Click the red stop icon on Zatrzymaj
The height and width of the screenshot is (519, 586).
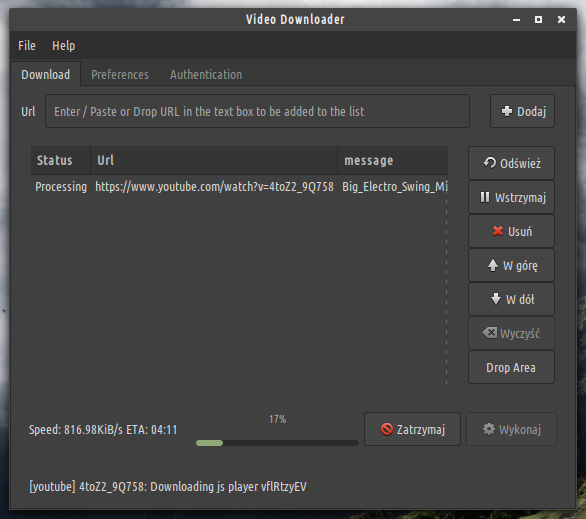point(387,429)
